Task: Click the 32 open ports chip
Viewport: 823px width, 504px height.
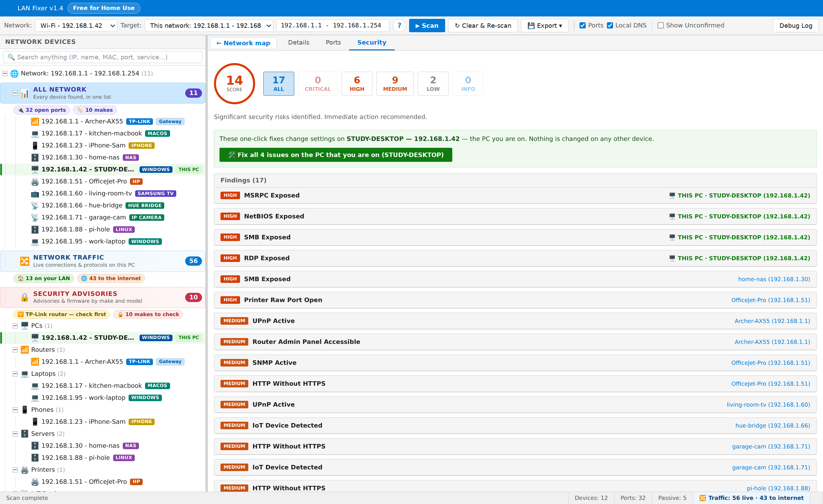Action: tap(42, 110)
